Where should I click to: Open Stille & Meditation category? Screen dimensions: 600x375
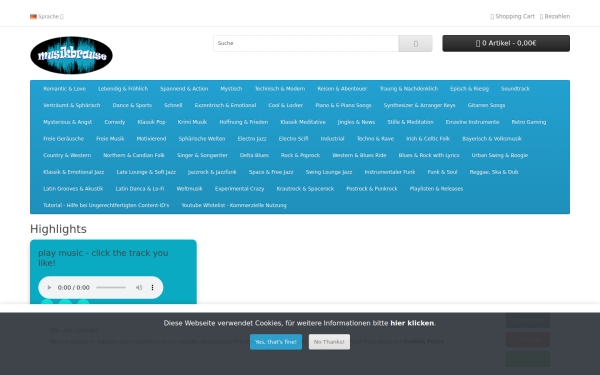410,122
